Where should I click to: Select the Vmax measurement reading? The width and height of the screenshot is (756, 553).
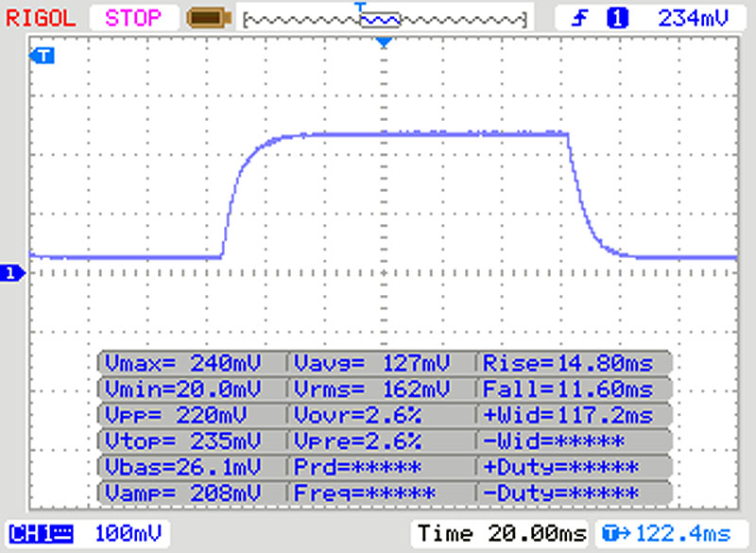(192, 363)
